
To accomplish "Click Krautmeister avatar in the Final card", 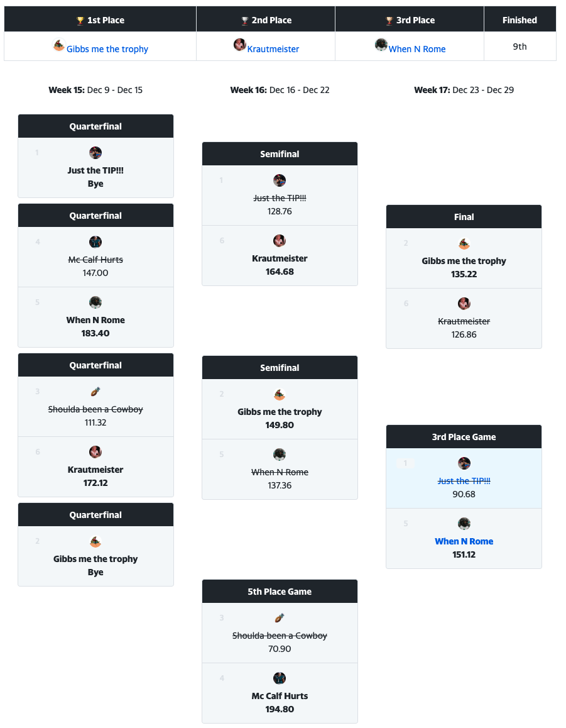I will point(464,304).
